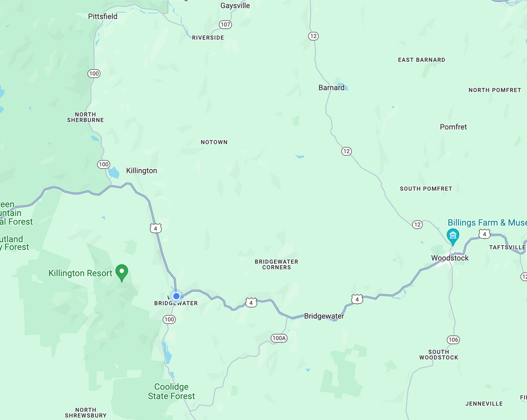Click the green Killington Resort map pin

pos(121,272)
